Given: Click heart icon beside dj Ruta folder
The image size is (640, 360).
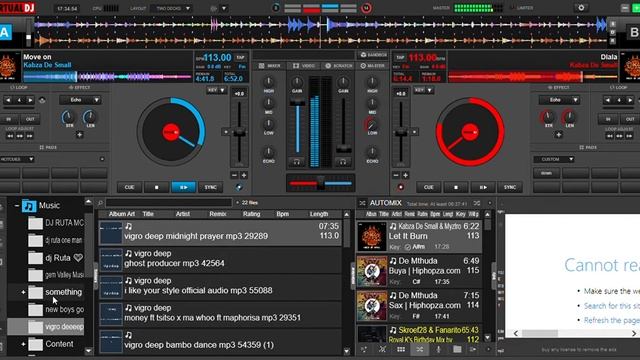Looking at the screenshot, I should click(x=78, y=258).
